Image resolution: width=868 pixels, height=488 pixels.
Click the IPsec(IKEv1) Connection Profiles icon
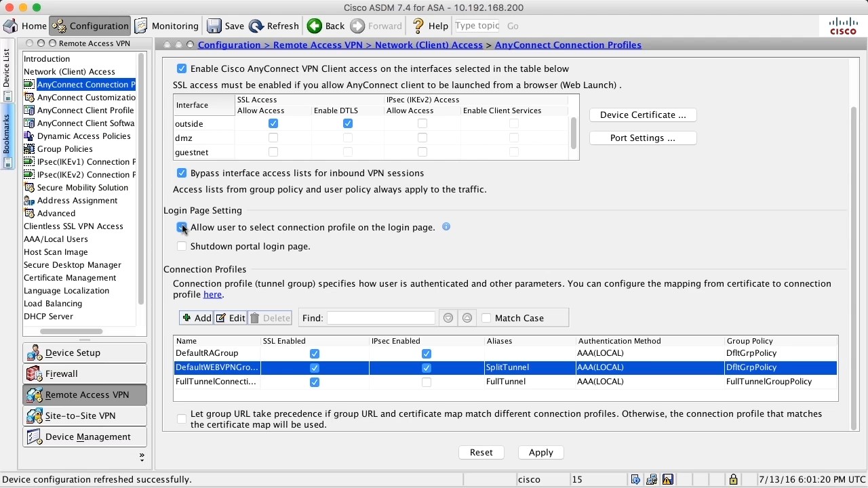(29, 162)
